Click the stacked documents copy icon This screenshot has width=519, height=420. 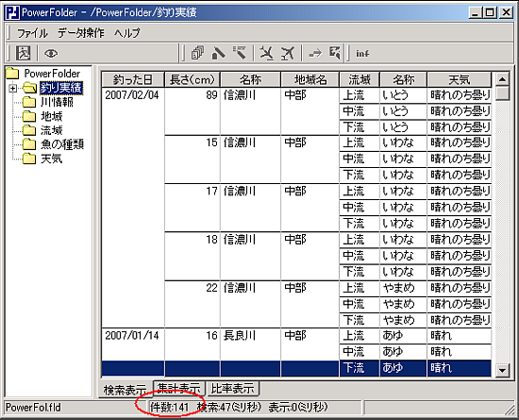[197, 53]
